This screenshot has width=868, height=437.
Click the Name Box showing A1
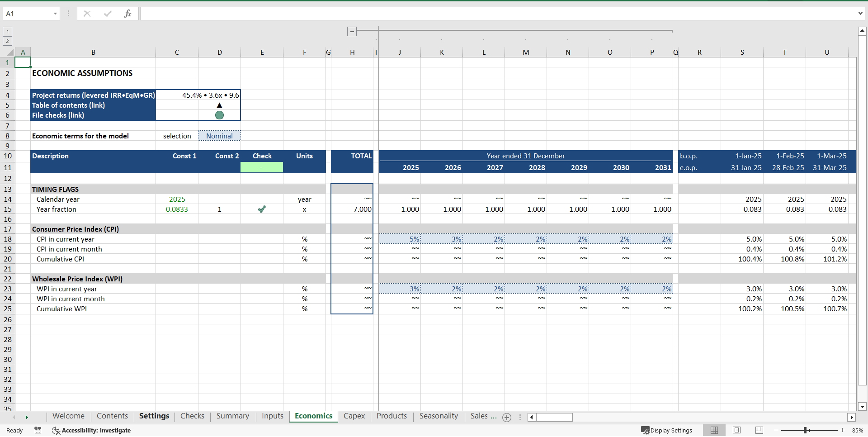(x=28, y=14)
